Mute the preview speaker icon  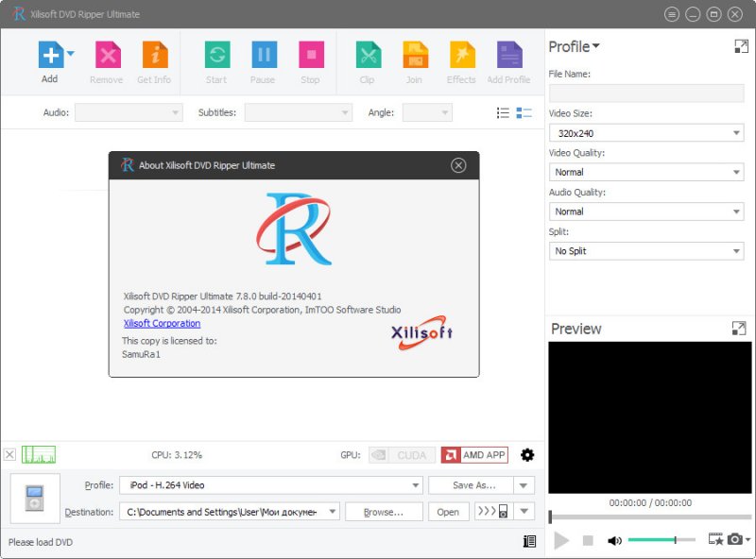tap(614, 541)
